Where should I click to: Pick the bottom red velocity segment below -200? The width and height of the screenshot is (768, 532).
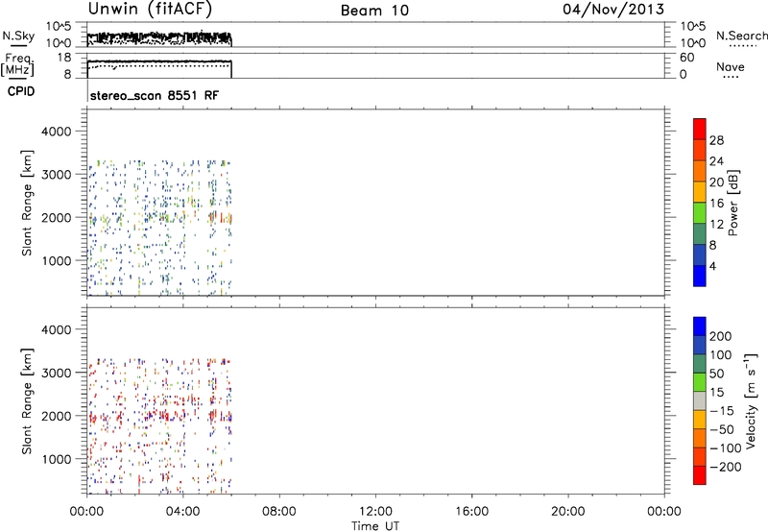[700, 475]
